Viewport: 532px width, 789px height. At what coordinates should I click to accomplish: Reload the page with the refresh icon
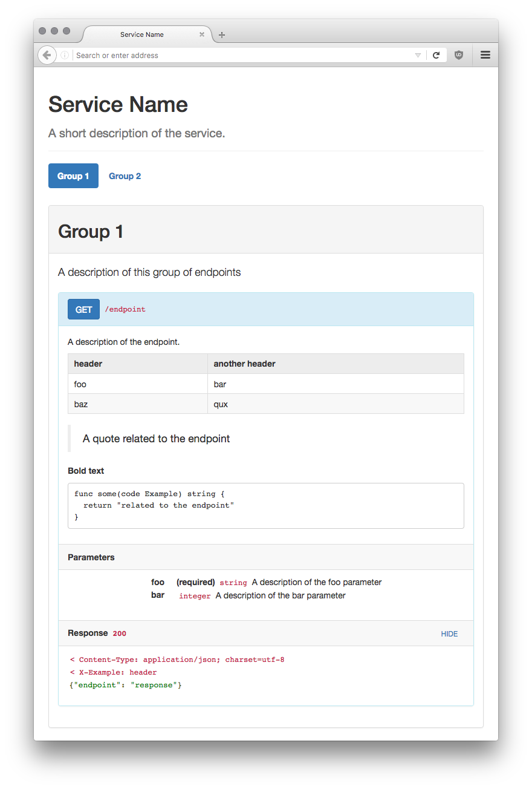(436, 55)
